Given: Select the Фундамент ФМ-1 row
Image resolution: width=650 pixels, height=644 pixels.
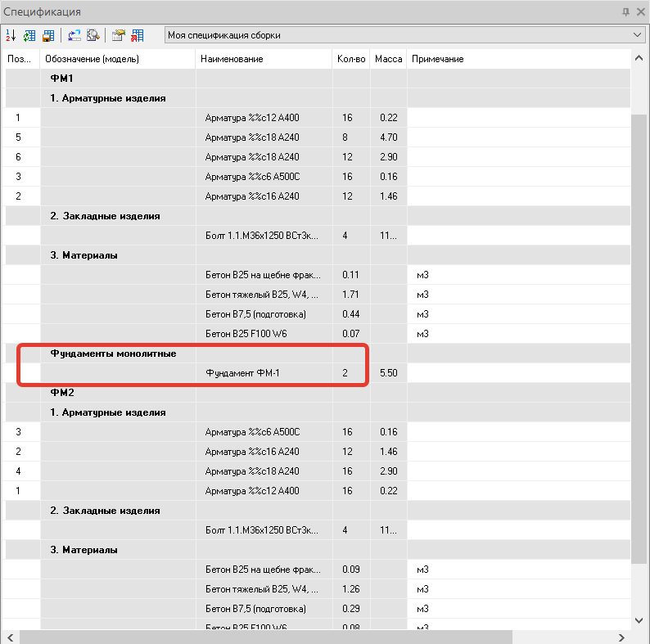Looking at the screenshot, I should tap(244, 373).
